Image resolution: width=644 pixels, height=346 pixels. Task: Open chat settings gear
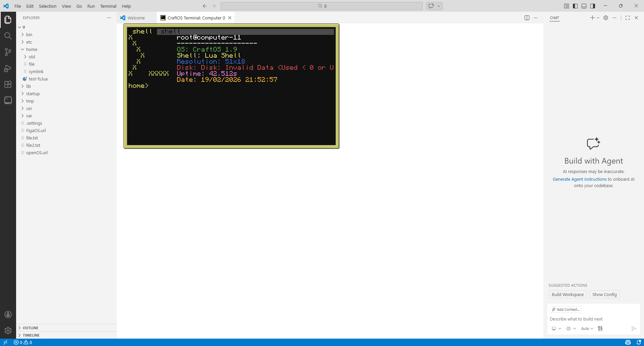[x=606, y=18]
